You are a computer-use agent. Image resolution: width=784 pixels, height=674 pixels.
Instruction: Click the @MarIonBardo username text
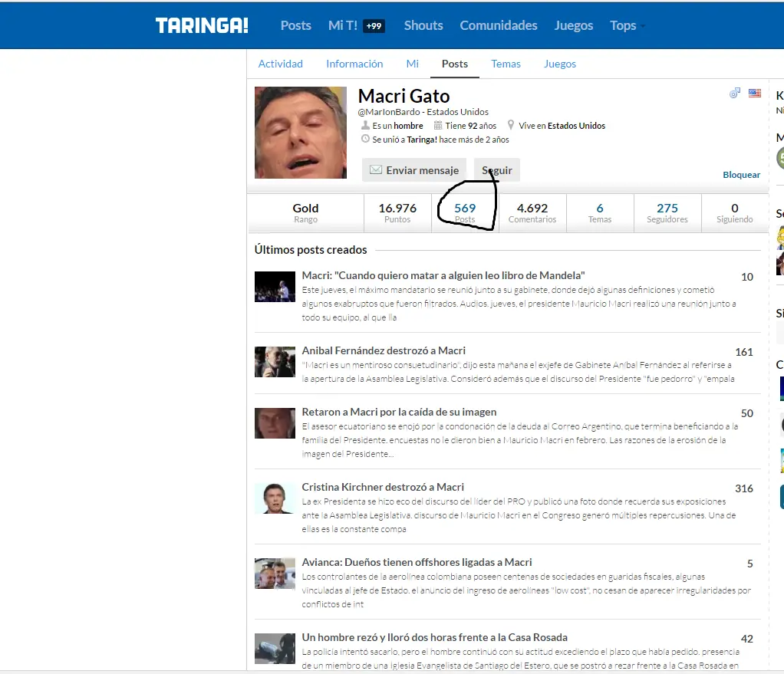[x=389, y=112]
